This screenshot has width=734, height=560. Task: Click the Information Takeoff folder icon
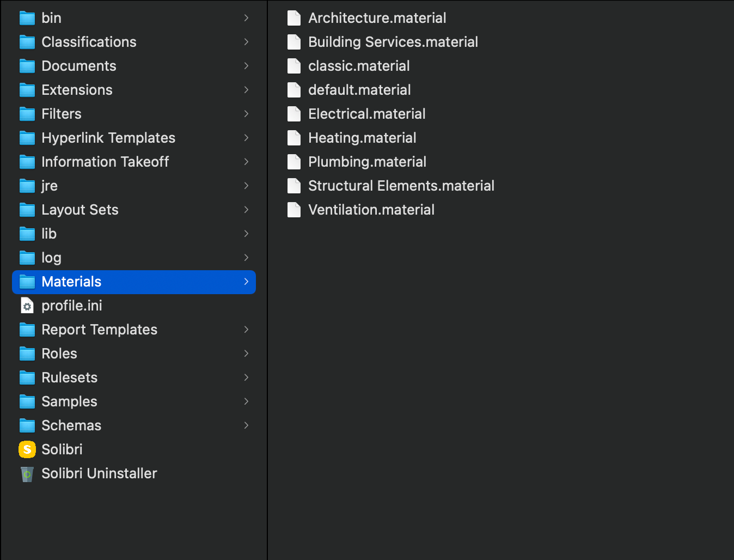point(27,162)
